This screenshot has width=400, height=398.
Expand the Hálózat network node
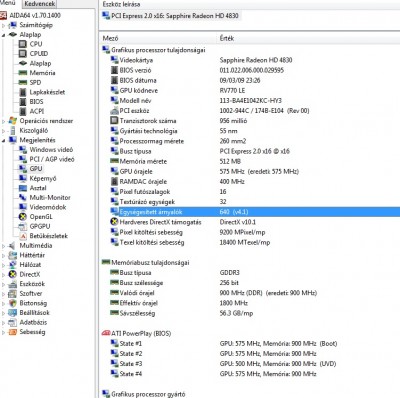click(x=4, y=265)
